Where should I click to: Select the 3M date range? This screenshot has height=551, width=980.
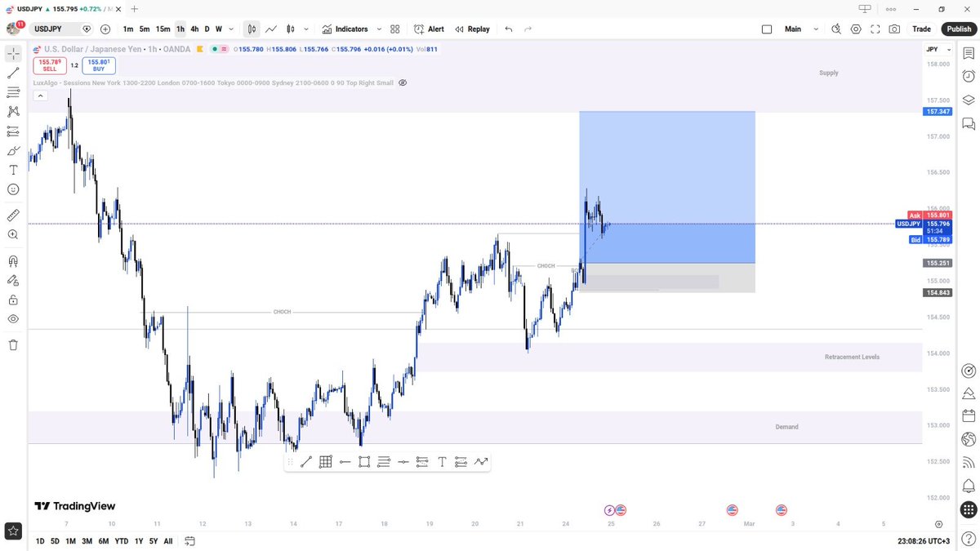point(87,541)
